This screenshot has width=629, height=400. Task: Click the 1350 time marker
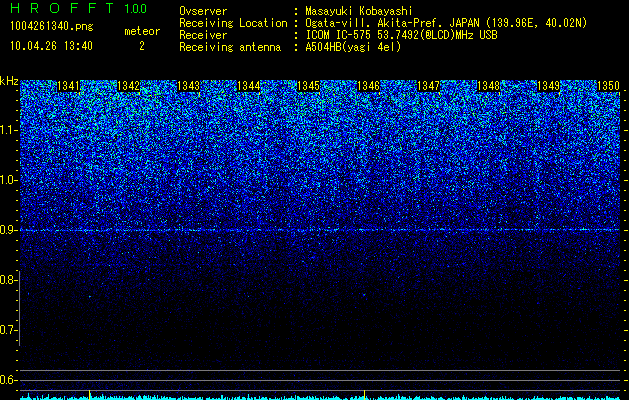[609, 86]
